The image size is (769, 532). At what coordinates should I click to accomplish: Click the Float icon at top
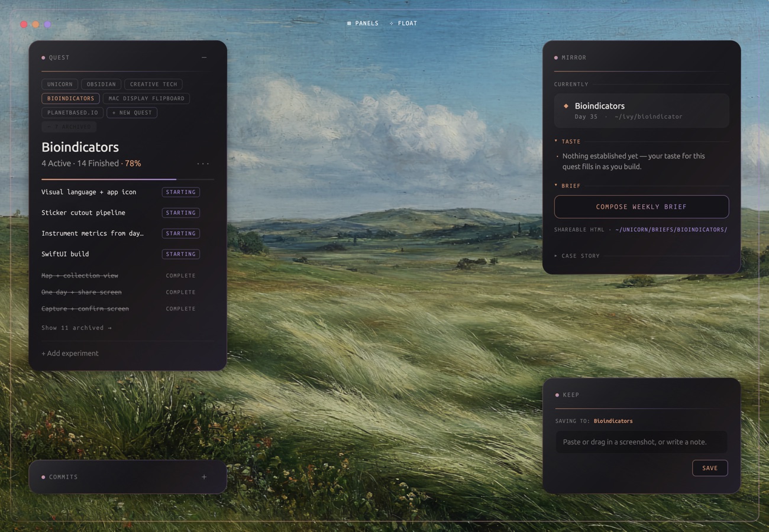click(x=392, y=24)
